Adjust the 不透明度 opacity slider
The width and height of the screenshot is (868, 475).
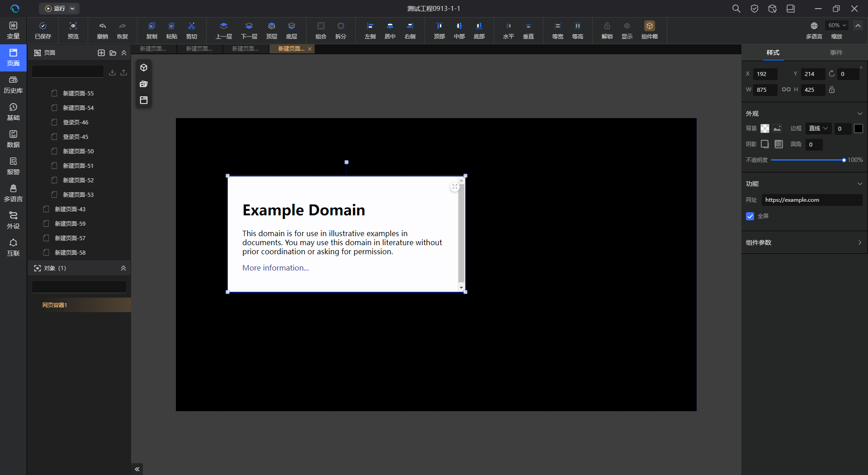pyautogui.click(x=807, y=160)
